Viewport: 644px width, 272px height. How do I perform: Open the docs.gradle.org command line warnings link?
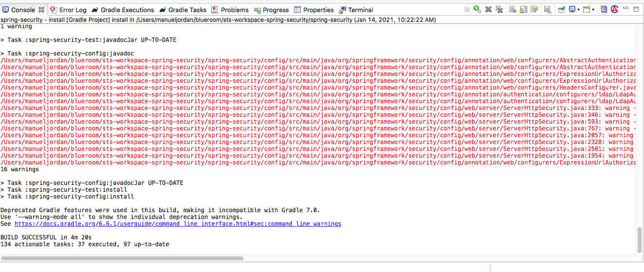click(178, 224)
